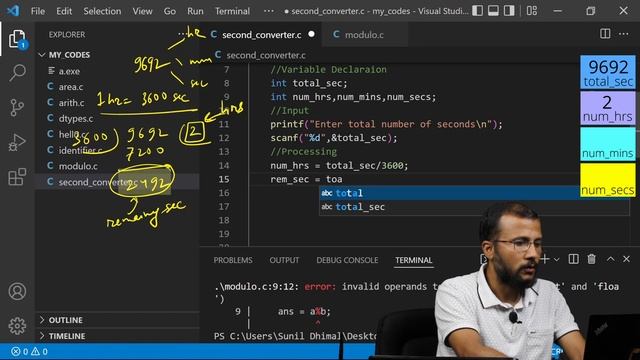
Task: Click line number 15 in gutter
Action: (x=224, y=179)
